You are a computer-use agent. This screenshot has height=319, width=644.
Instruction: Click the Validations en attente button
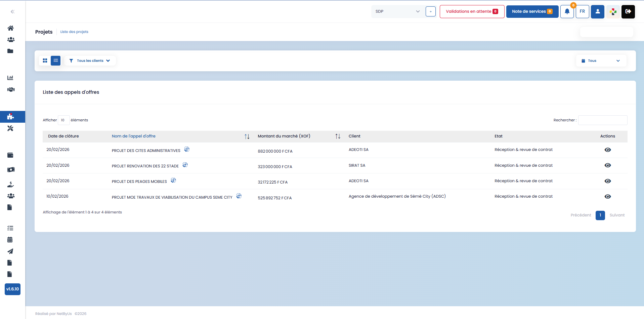(472, 11)
